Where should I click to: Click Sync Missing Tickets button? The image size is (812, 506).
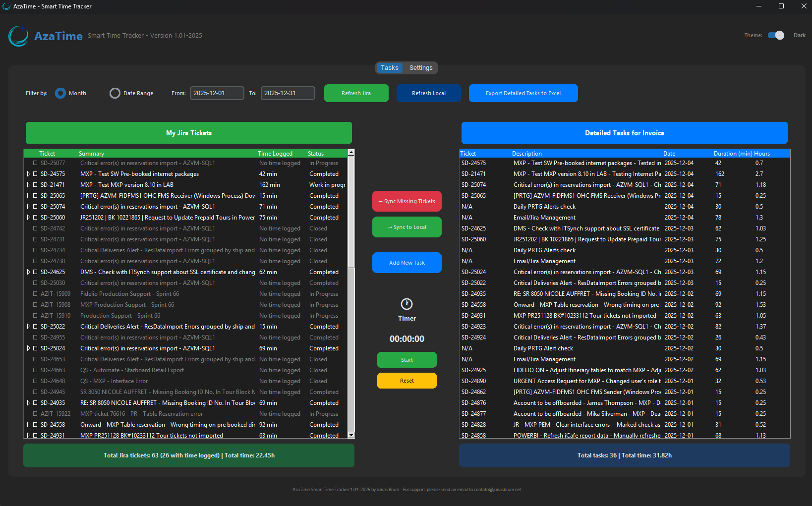406,201
